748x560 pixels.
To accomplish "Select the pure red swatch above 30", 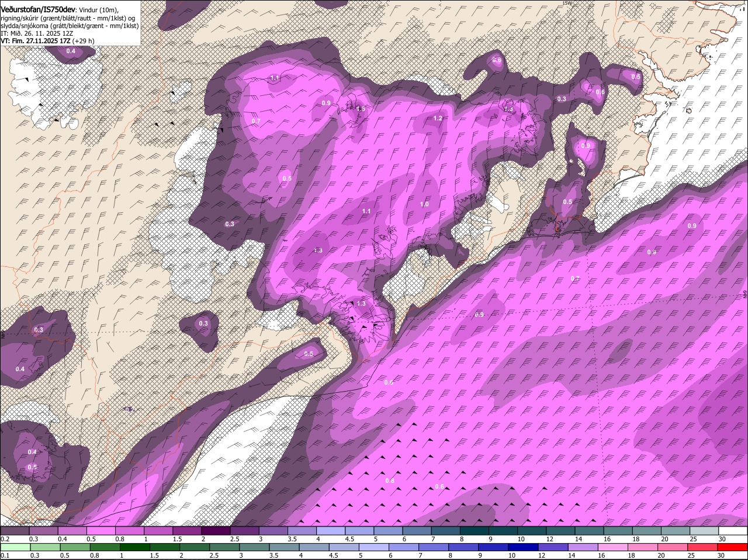I will click(732, 548).
